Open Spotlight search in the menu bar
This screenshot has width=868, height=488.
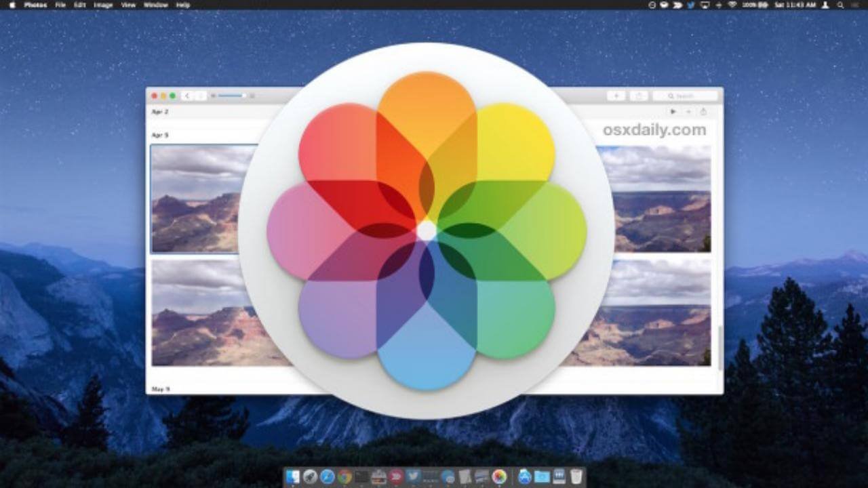pyautogui.click(x=840, y=5)
